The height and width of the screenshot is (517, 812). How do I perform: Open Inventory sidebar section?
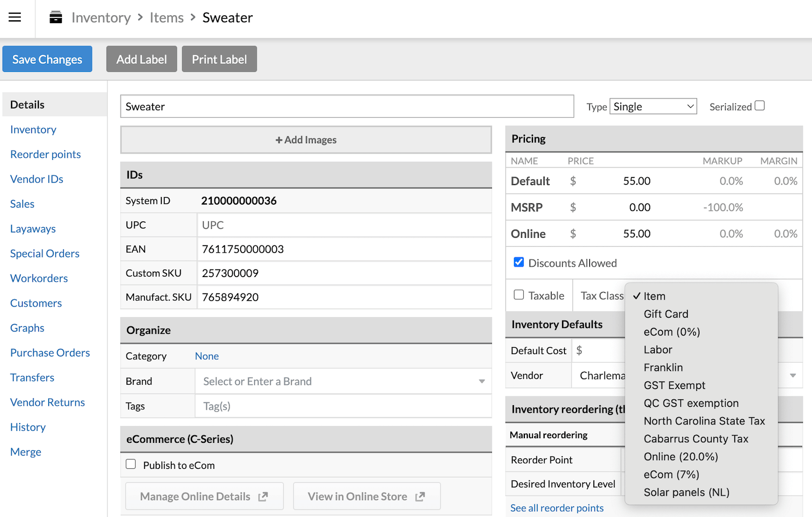(33, 130)
